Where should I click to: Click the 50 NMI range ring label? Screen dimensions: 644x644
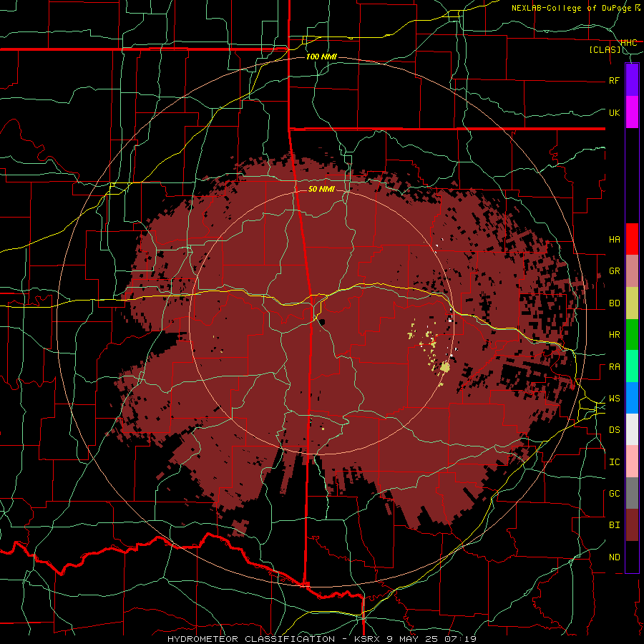click(x=321, y=190)
